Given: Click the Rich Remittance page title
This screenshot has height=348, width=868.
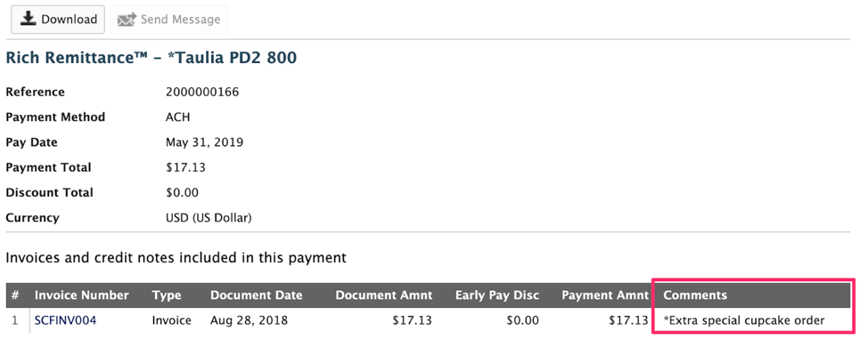Looking at the screenshot, I should click(151, 58).
